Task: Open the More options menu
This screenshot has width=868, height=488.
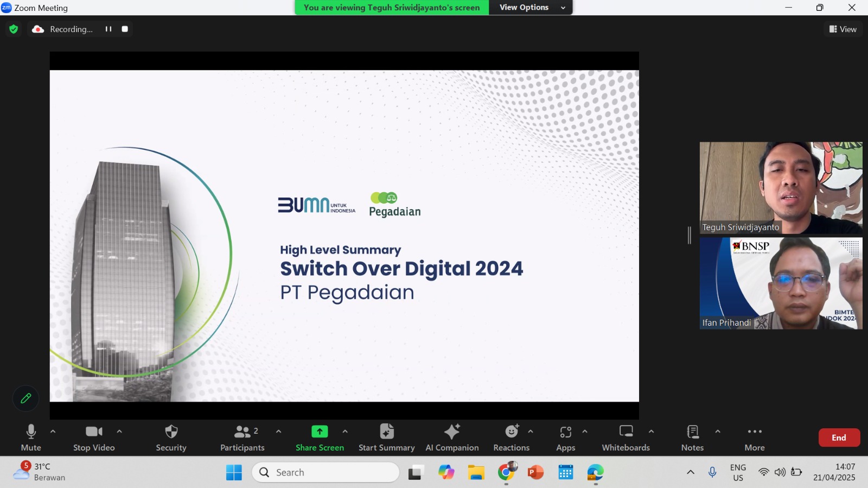Action: click(x=755, y=438)
